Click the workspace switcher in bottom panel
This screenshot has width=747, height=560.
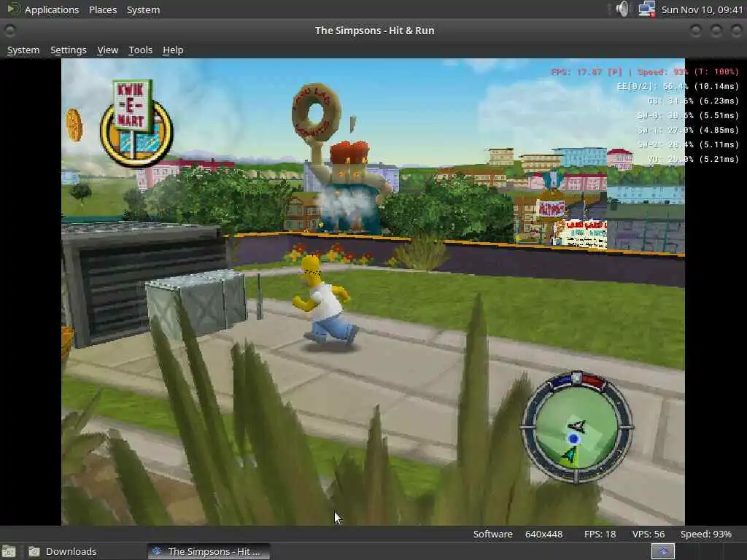click(662, 551)
